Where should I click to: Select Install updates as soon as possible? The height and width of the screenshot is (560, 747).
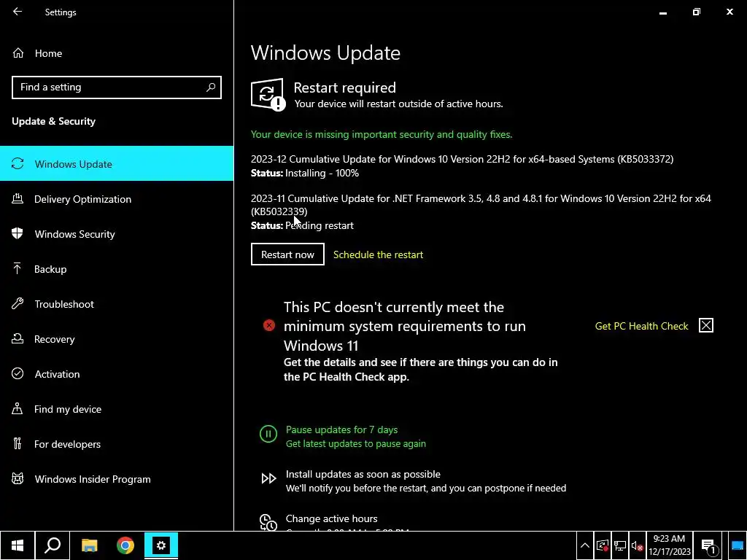coord(363,474)
